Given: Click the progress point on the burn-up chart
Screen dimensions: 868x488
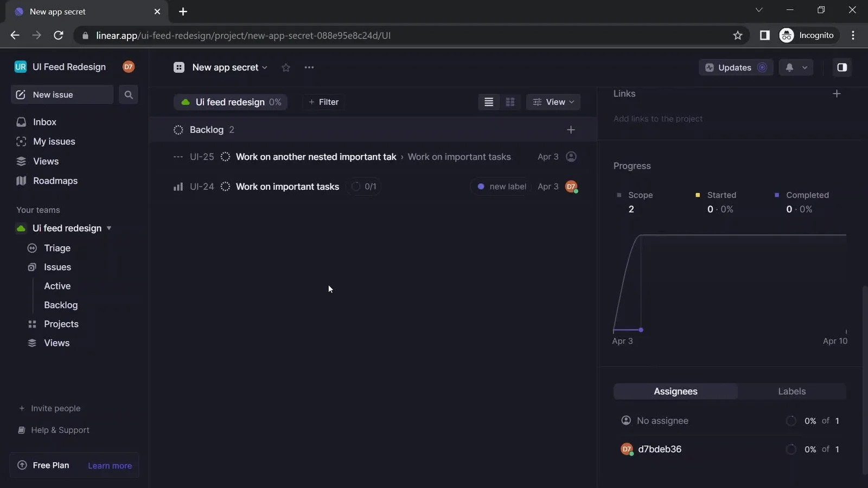Looking at the screenshot, I should pos(640,330).
